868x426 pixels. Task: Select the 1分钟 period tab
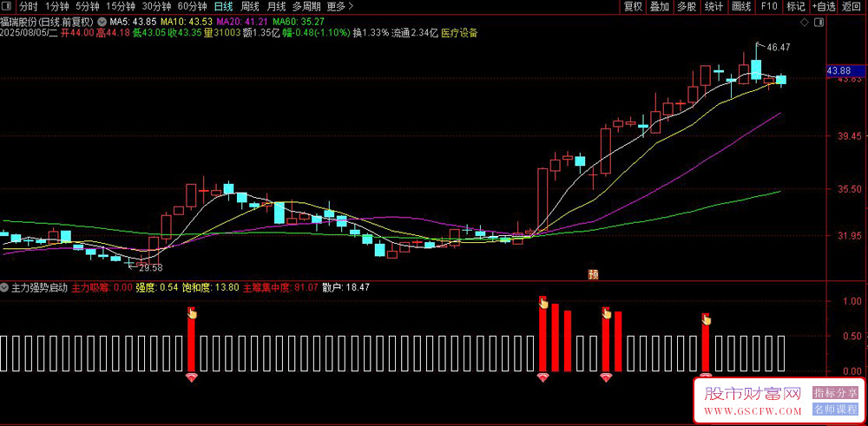coord(56,7)
